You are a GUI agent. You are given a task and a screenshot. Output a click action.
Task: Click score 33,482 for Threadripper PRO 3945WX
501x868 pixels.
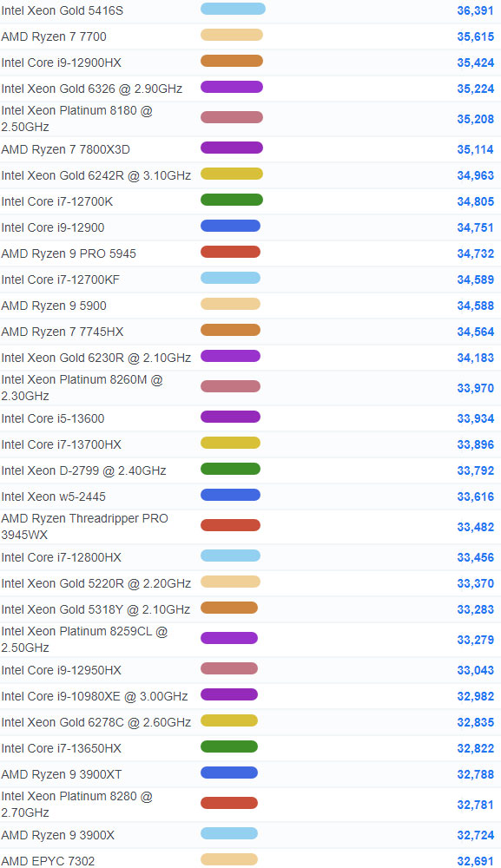point(475,527)
